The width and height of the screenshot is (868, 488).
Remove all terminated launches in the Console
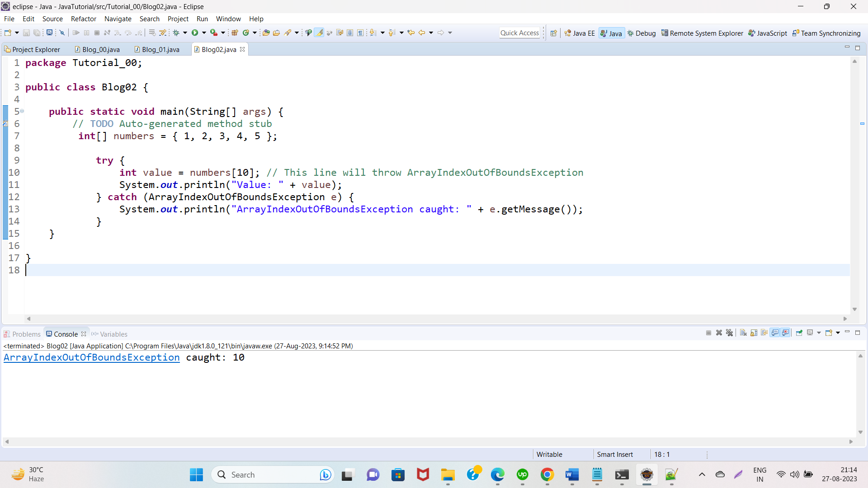point(729,333)
